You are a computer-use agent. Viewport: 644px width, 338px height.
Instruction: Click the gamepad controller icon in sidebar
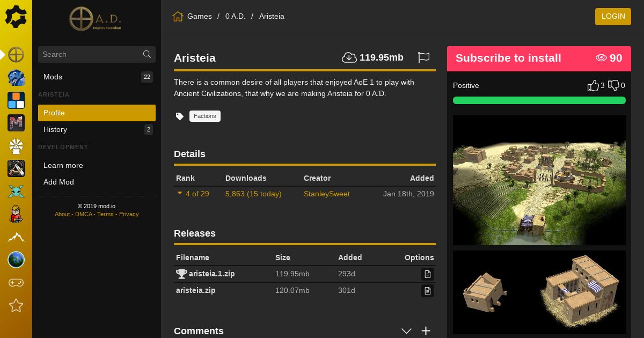(16, 283)
